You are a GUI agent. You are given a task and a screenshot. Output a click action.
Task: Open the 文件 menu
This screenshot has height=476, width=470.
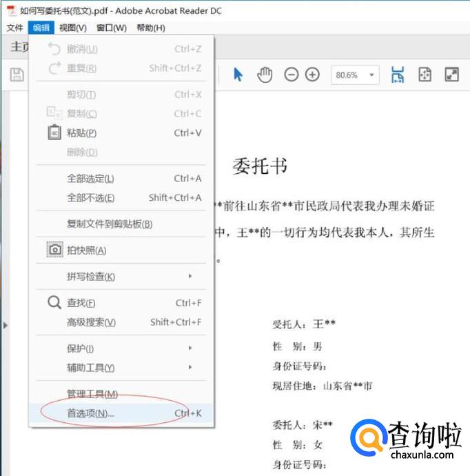point(14,28)
